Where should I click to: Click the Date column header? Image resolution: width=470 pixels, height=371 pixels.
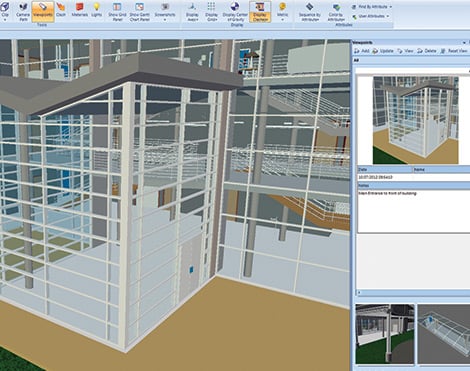pyautogui.click(x=385, y=169)
